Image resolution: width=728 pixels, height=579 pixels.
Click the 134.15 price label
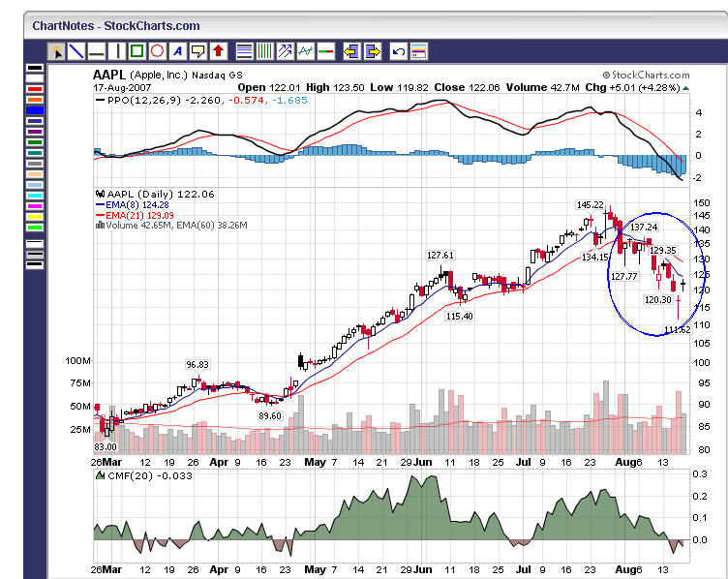[594, 258]
